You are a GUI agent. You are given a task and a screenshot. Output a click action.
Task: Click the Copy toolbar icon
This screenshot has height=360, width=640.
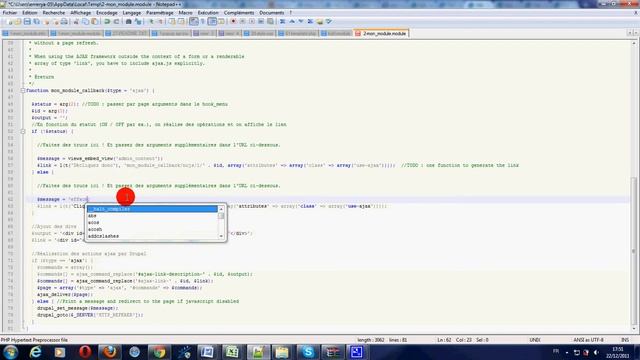coord(85,21)
